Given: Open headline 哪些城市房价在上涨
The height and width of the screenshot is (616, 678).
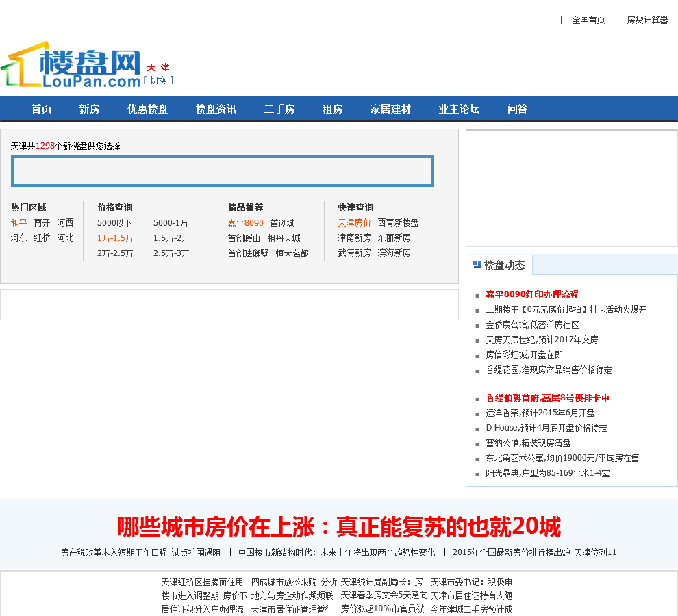Looking at the screenshot, I should [x=339, y=527].
